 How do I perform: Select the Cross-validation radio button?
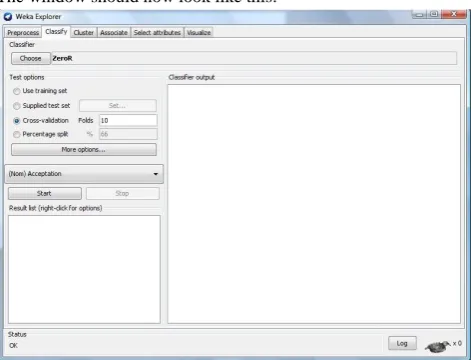(41, 120)
